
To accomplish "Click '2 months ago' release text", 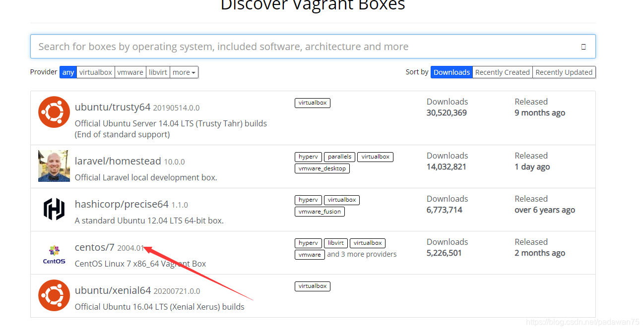I will point(540,253).
